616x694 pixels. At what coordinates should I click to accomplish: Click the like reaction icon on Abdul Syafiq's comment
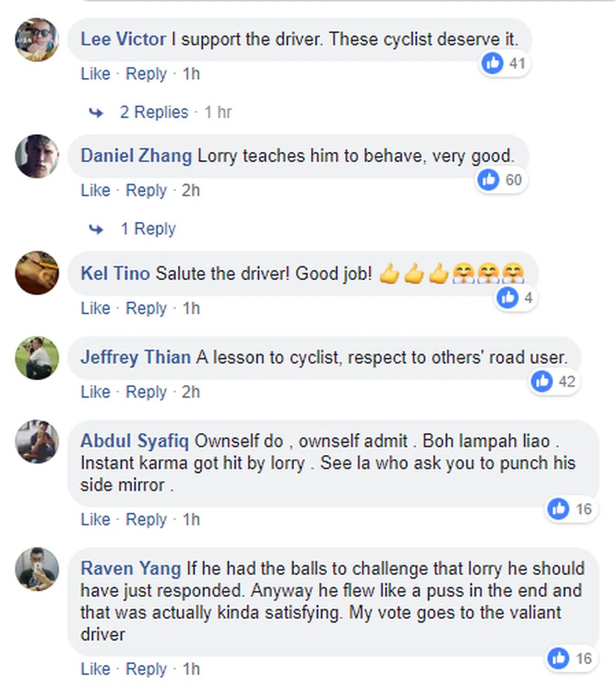point(559,509)
